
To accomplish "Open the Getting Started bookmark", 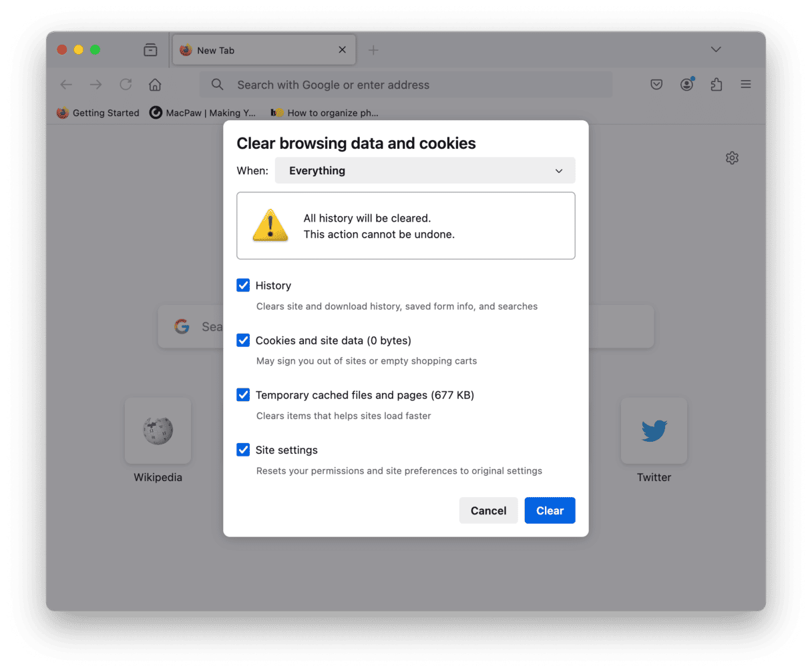I will (x=98, y=113).
